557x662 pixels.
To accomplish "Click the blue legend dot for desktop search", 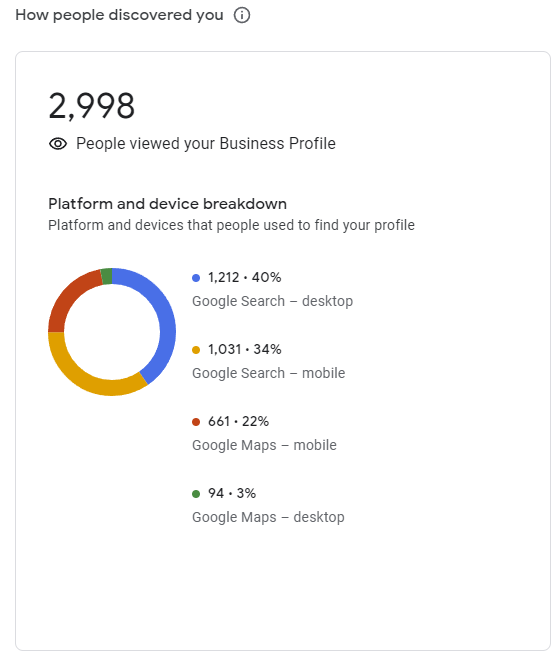I will click(x=196, y=278).
